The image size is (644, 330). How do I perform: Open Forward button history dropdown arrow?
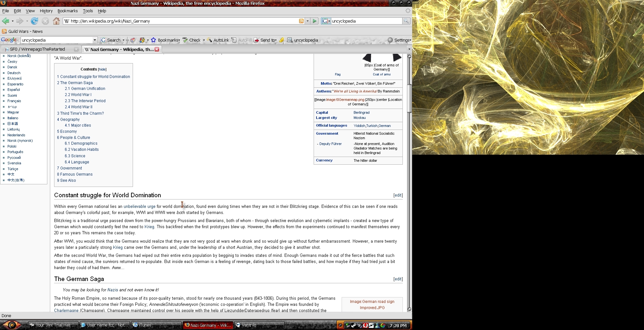27,21
